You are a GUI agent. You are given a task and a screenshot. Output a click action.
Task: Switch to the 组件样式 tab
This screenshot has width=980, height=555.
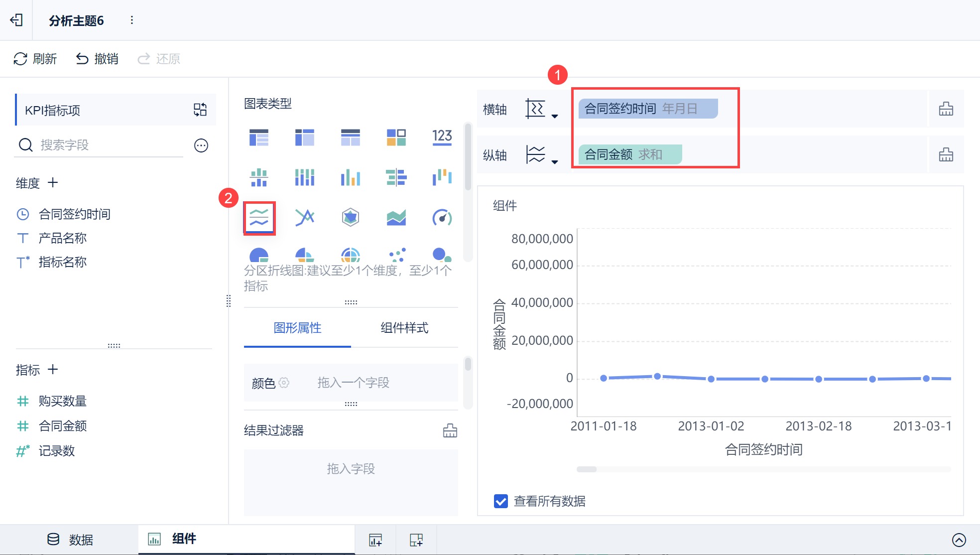click(x=404, y=328)
